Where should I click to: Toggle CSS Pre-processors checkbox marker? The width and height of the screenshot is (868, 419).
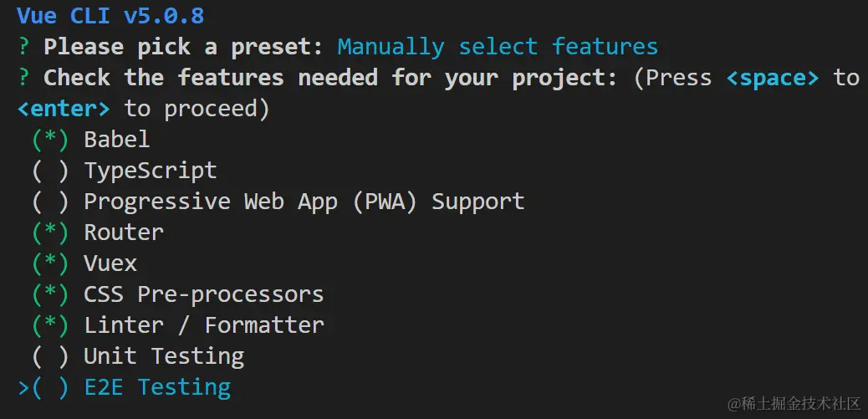click(50, 294)
